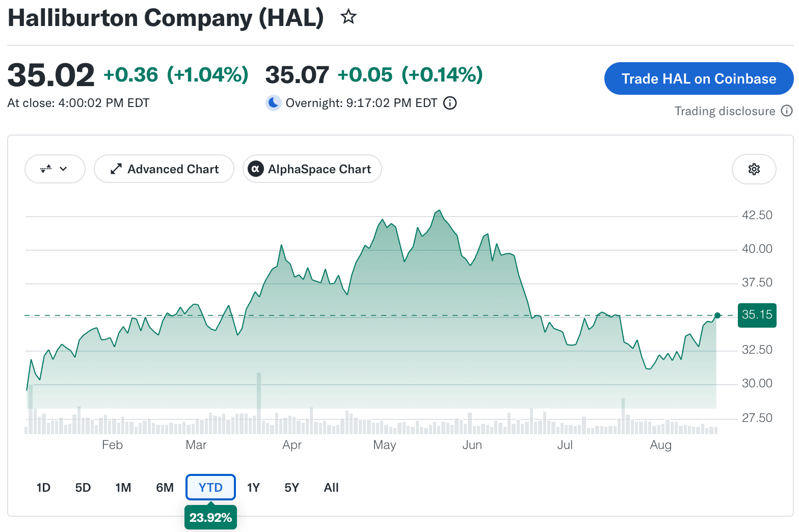Show the All time range
This screenshot has width=799, height=532.
click(331, 488)
